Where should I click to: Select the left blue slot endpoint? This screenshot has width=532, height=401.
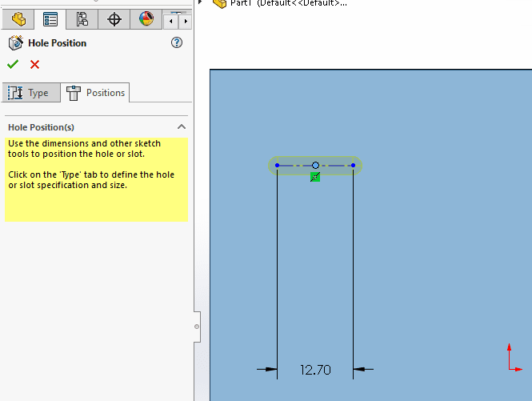click(x=277, y=166)
